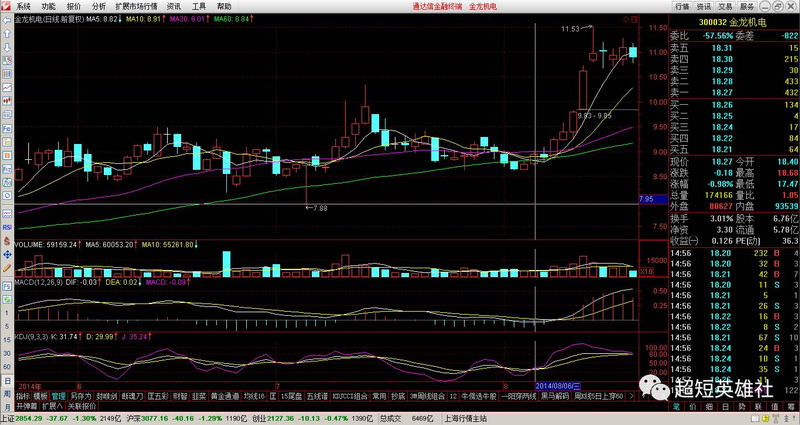800x425 pixels.
Task: Open the 系统 menu
Action: pos(23,6)
